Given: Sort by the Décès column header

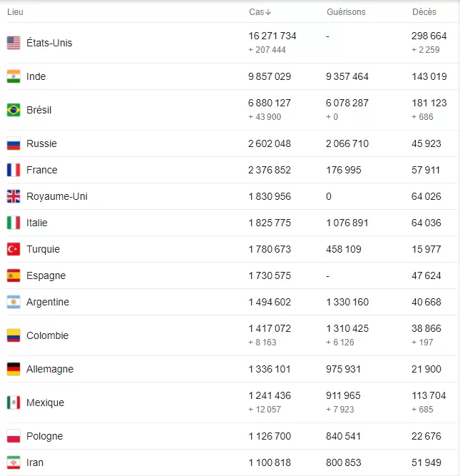Looking at the screenshot, I should click(x=424, y=12).
